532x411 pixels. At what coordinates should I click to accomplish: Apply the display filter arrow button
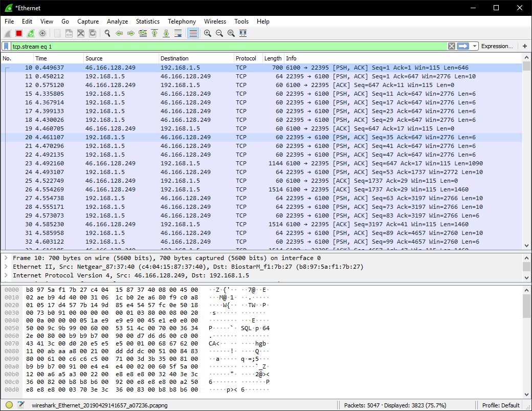pos(463,46)
